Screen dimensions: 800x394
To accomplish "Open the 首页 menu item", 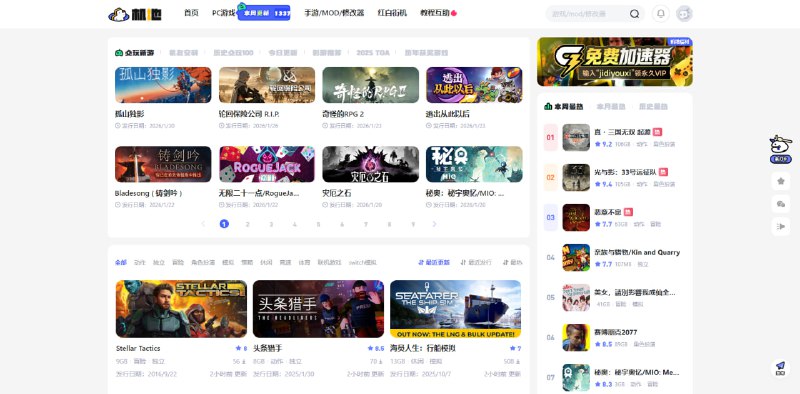I will 191,13.
